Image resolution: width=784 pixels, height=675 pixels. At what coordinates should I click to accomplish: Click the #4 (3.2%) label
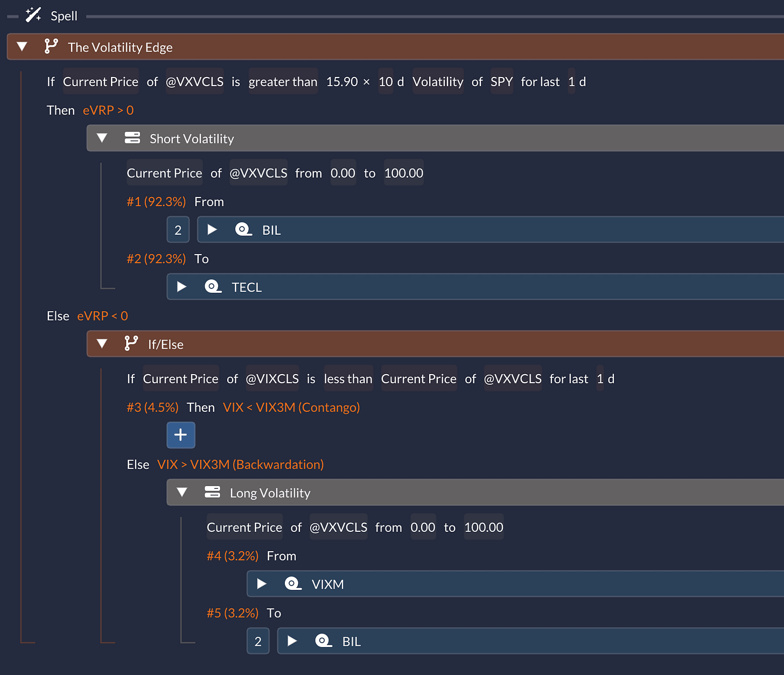pos(233,556)
